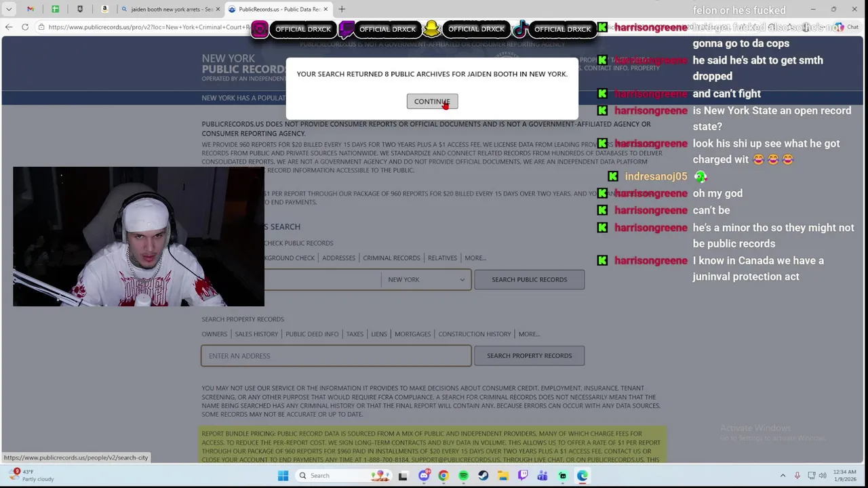This screenshot has width=868, height=488.
Task: Select the Construction History property link
Action: pyautogui.click(x=475, y=333)
